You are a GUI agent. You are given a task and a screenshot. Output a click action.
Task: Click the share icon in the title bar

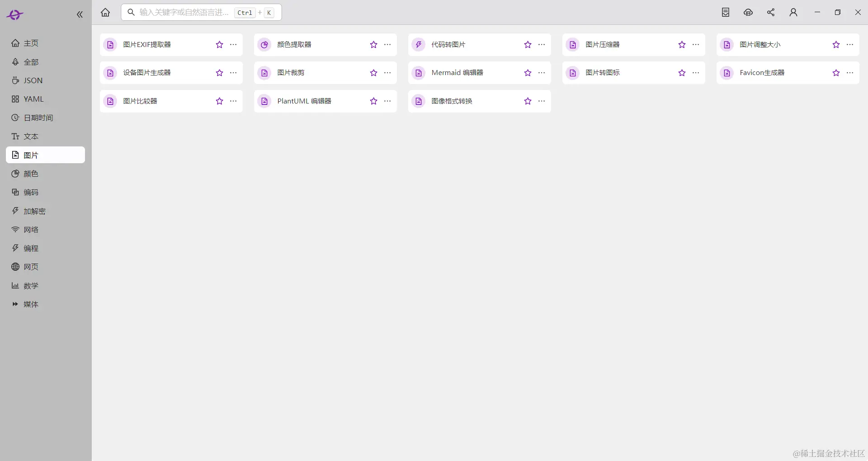(x=771, y=12)
